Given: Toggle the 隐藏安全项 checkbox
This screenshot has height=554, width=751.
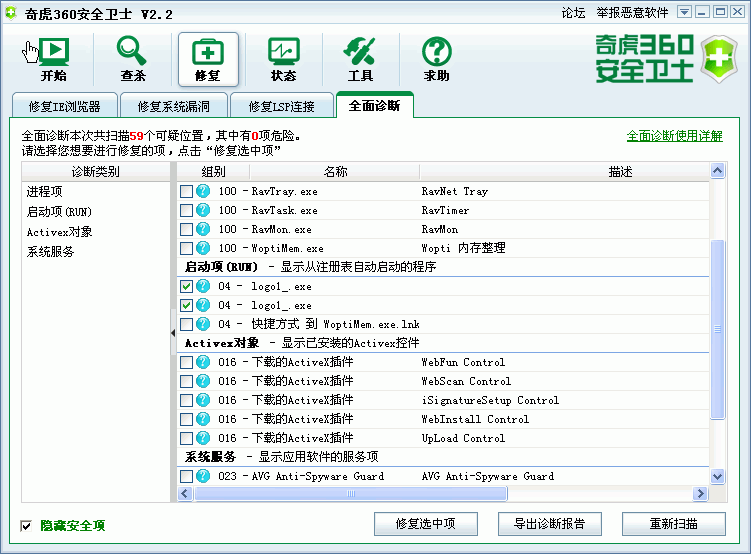Looking at the screenshot, I should pos(27,525).
